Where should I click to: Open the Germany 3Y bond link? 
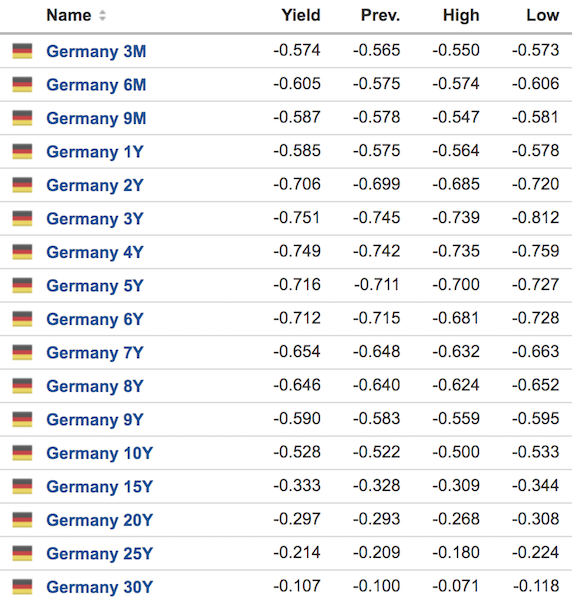coord(95,218)
